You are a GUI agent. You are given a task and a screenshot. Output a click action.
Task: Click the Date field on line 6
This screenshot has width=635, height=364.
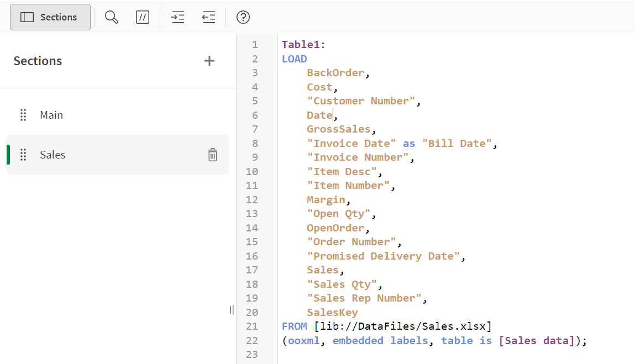(x=319, y=115)
